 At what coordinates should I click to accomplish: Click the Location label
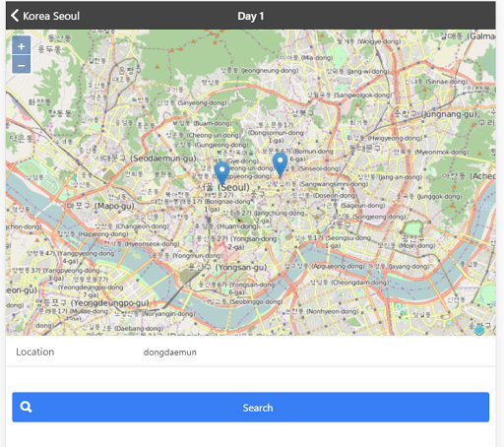pos(35,351)
